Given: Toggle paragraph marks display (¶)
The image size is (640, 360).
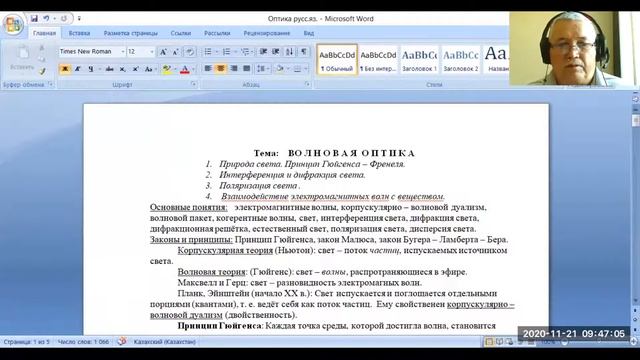Looking at the screenshot, I should pos(304,51).
